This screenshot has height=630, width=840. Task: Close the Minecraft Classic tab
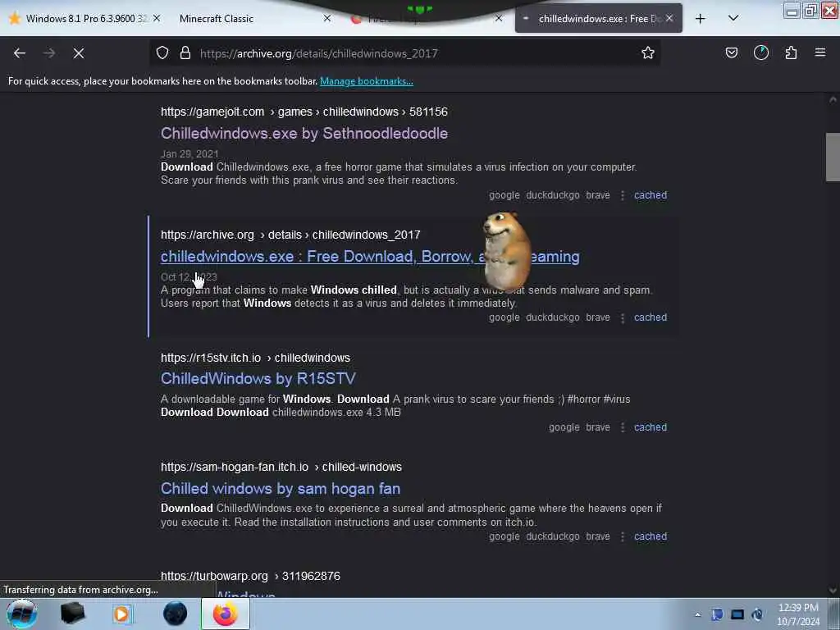click(327, 18)
